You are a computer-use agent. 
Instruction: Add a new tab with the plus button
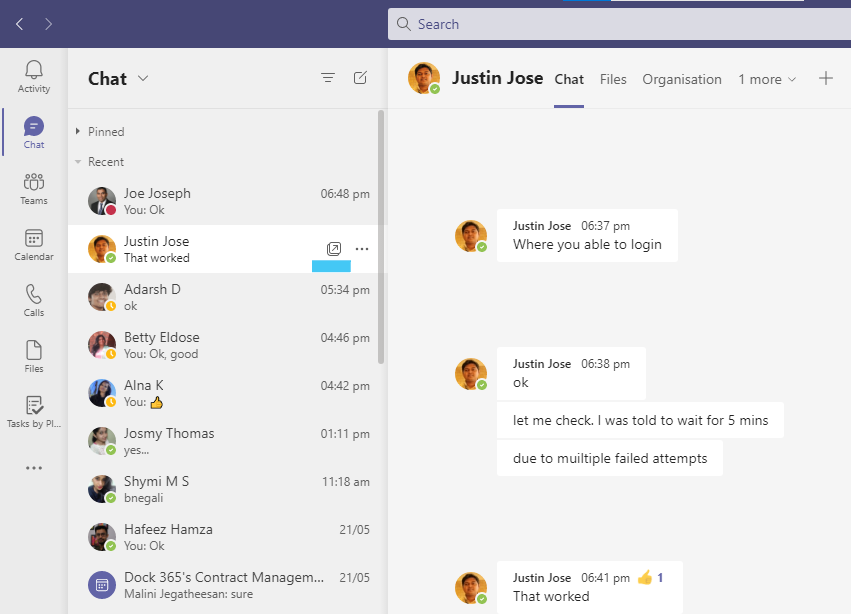(x=826, y=79)
